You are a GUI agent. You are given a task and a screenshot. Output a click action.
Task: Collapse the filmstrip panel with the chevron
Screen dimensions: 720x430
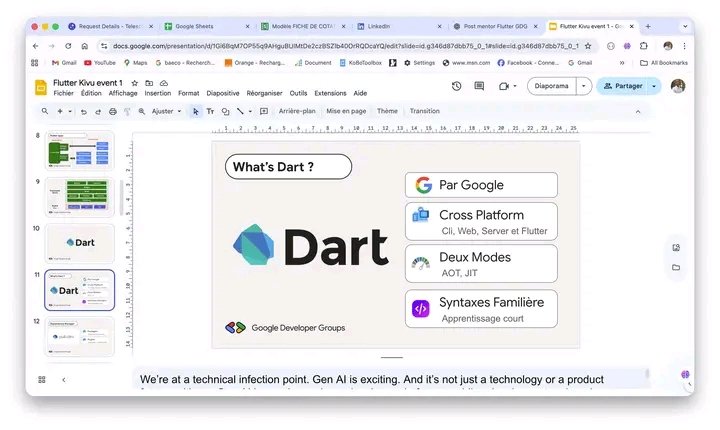64,379
